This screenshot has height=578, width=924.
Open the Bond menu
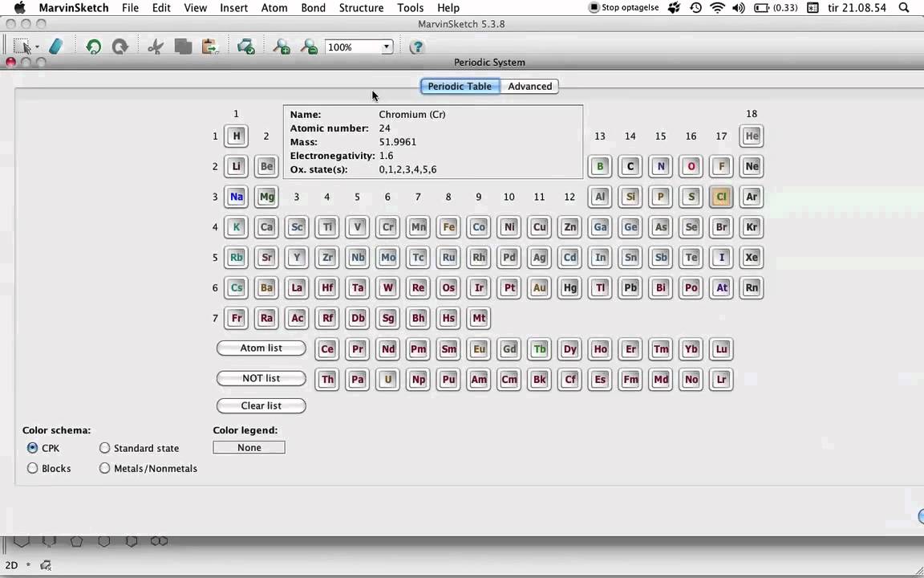tap(313, 8)
